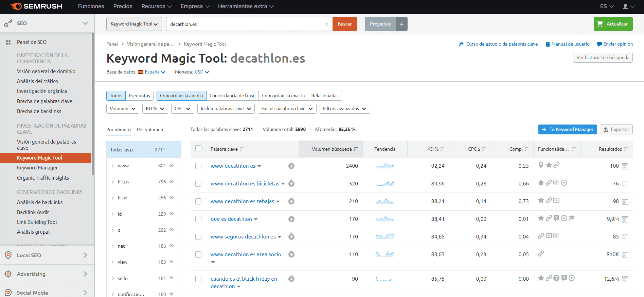Select the Relacionadas tab

tap(325, 96)
